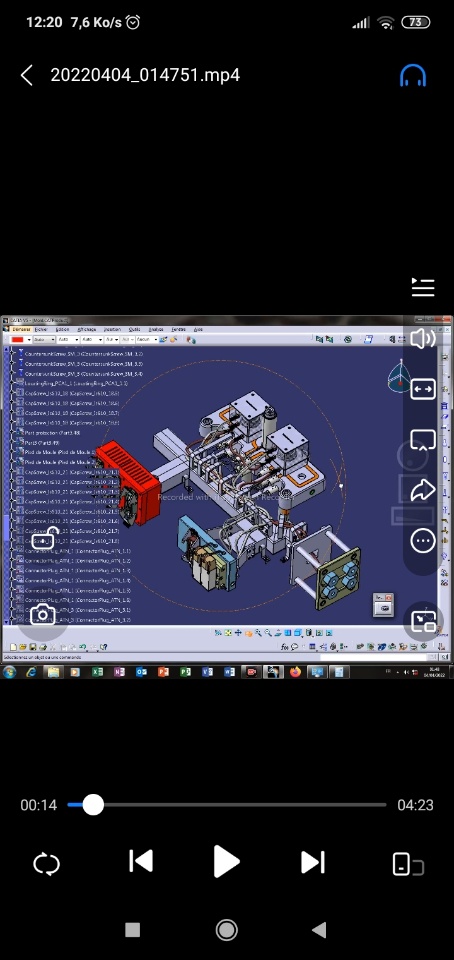The image size is (454, 960).
Task: Tap the cast screen icon
Action: (x=423, y=440)
